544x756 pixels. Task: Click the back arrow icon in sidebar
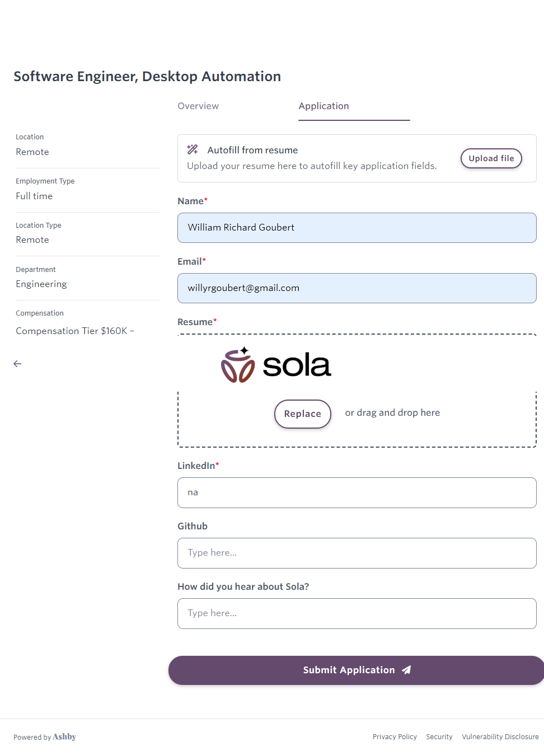(17, 364)
